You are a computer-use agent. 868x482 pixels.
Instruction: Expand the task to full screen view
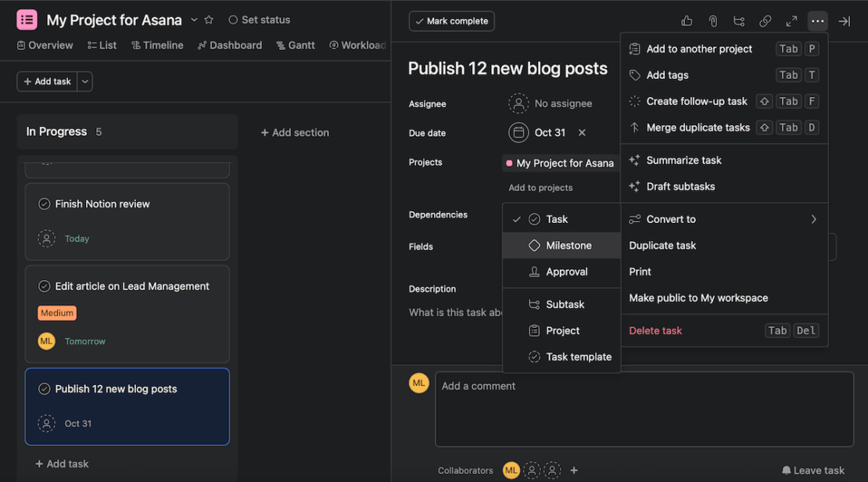tap(791, 21)
